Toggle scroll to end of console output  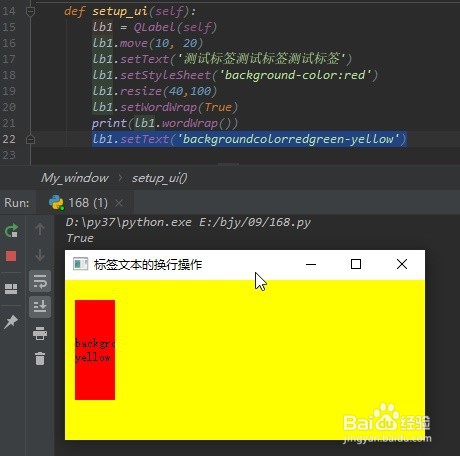[40, 307]
